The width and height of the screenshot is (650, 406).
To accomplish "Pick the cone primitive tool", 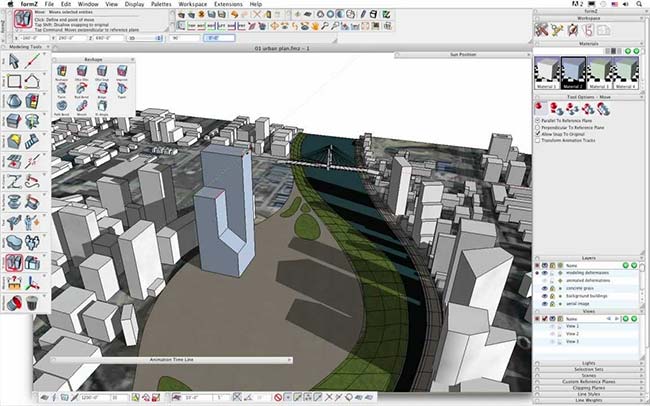I will point(14,102).
